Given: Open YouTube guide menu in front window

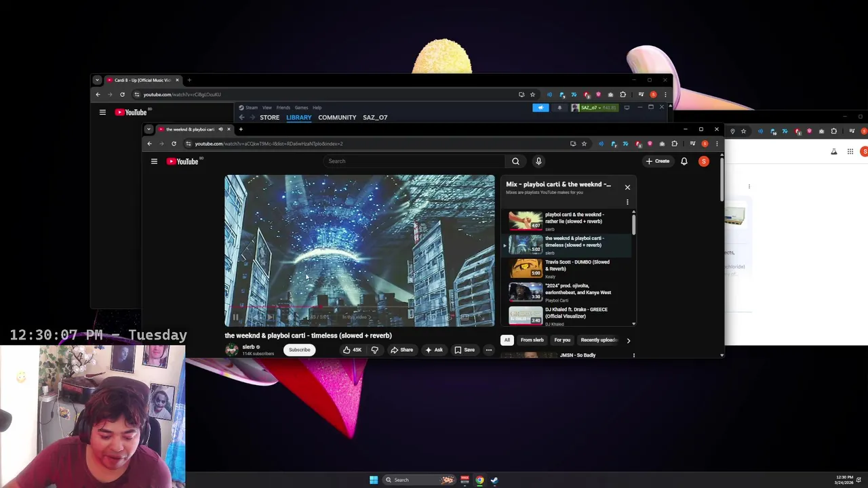Looking at the screenshot, I should (154, 161).
